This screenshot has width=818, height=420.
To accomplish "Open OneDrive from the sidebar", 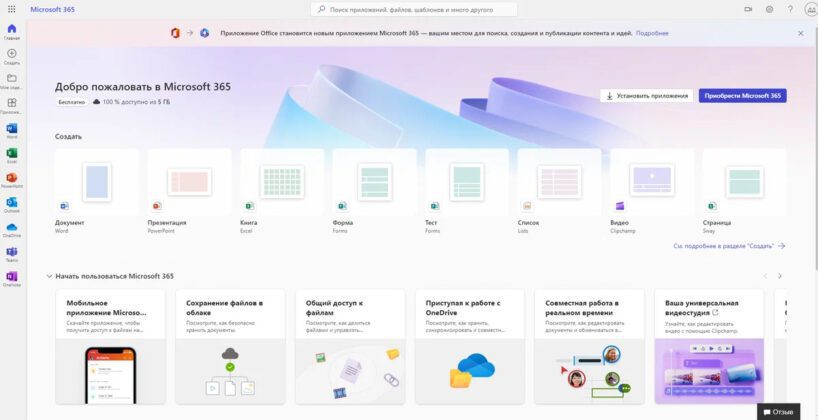I will 11,230.
